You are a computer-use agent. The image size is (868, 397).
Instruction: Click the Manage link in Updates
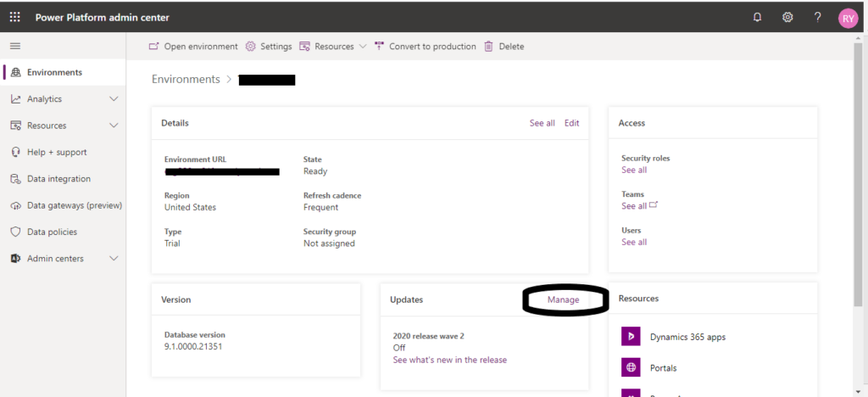pos(563,299)
